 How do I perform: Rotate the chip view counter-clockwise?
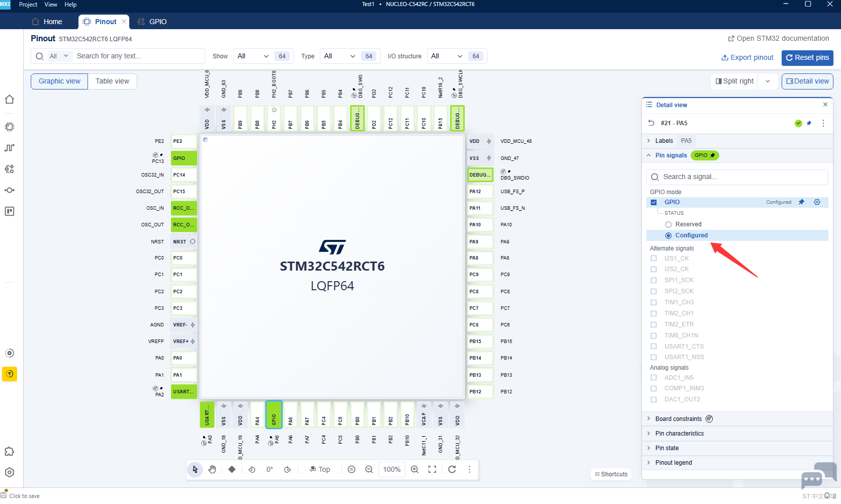pos(252,469)
